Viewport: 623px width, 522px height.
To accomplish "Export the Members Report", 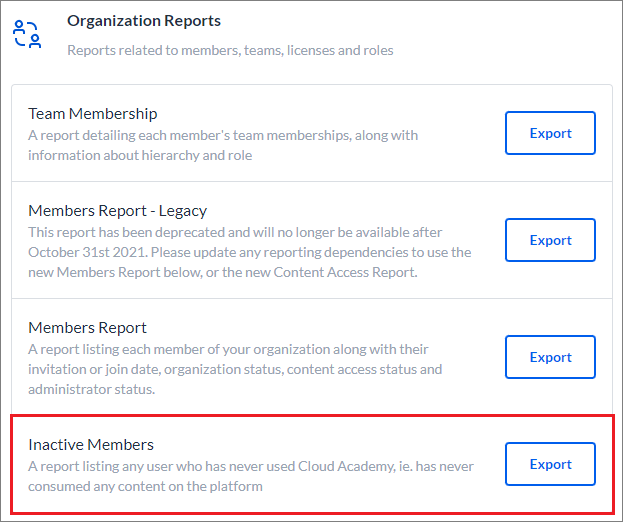I will (x=550, y=357).
